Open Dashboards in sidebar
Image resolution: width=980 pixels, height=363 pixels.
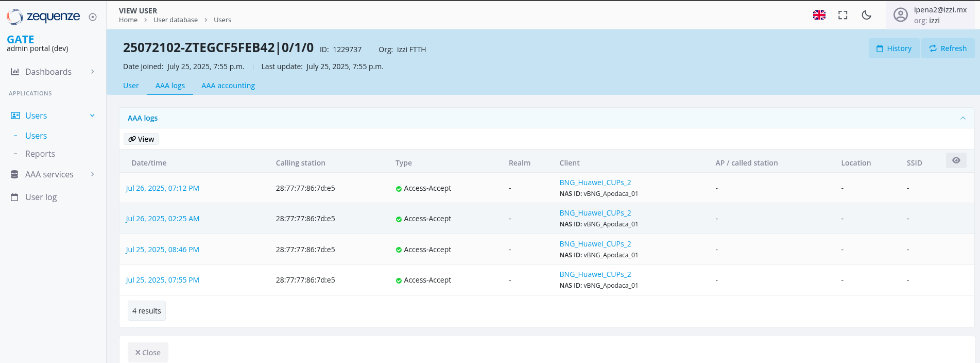(x=48, y=72)
